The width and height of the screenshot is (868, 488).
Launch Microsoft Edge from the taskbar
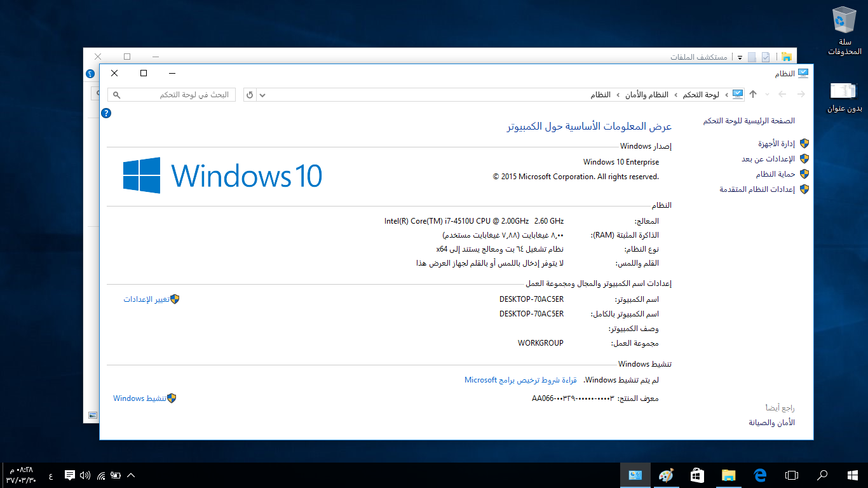click(x=760, y=475)
